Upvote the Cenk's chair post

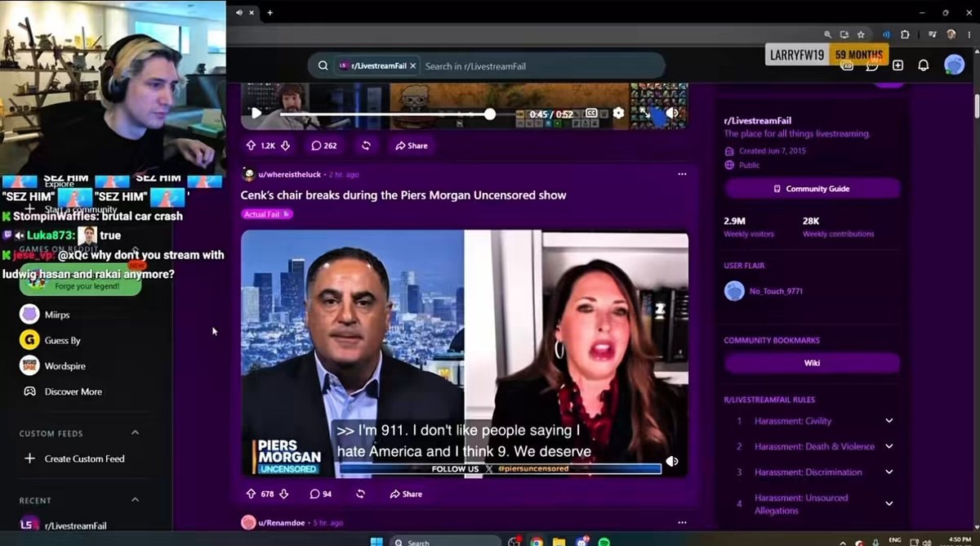[251, 494]
